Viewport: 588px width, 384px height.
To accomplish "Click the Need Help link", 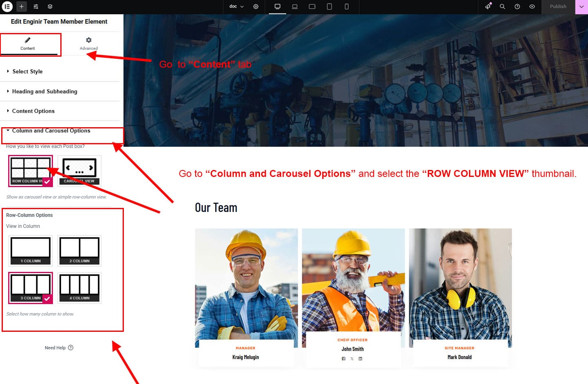I will click(59, 348).
